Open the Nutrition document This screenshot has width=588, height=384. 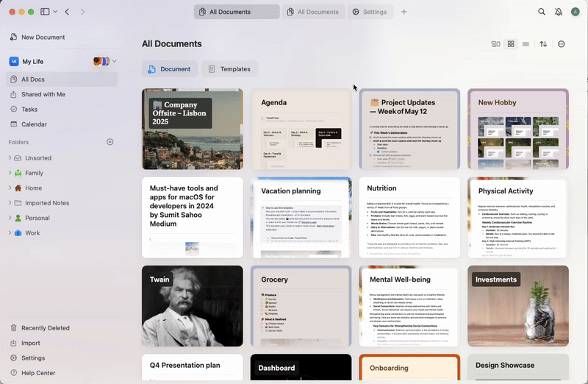pos(409,218)
